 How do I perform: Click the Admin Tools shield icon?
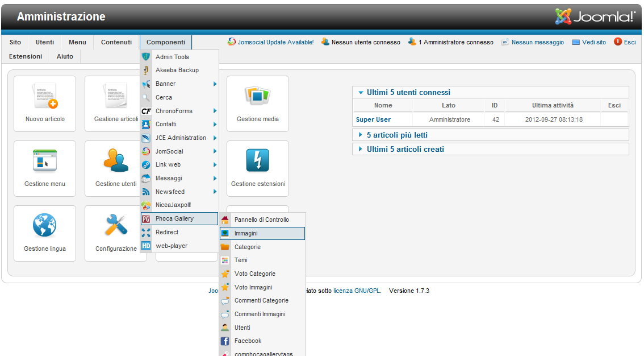click(x=146, y=57)
